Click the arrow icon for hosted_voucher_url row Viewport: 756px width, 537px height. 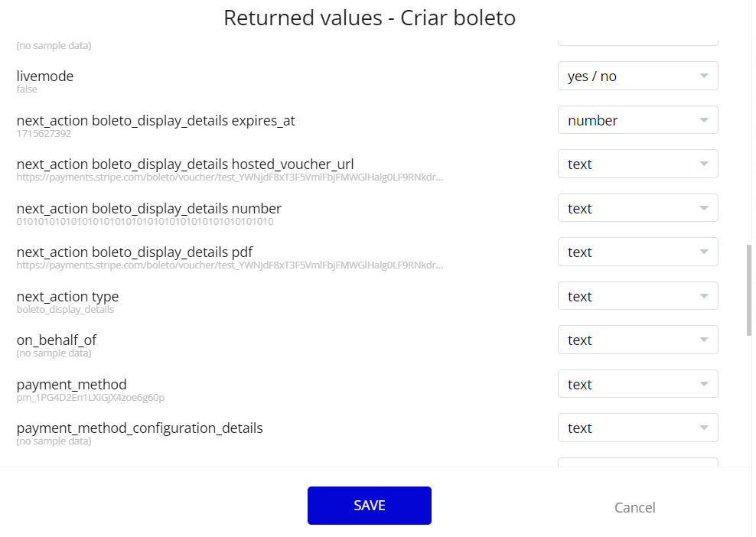(x=704, y=164)
